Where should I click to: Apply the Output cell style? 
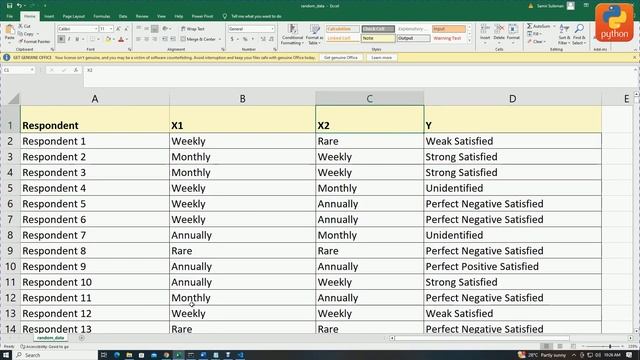pos(413,38)
